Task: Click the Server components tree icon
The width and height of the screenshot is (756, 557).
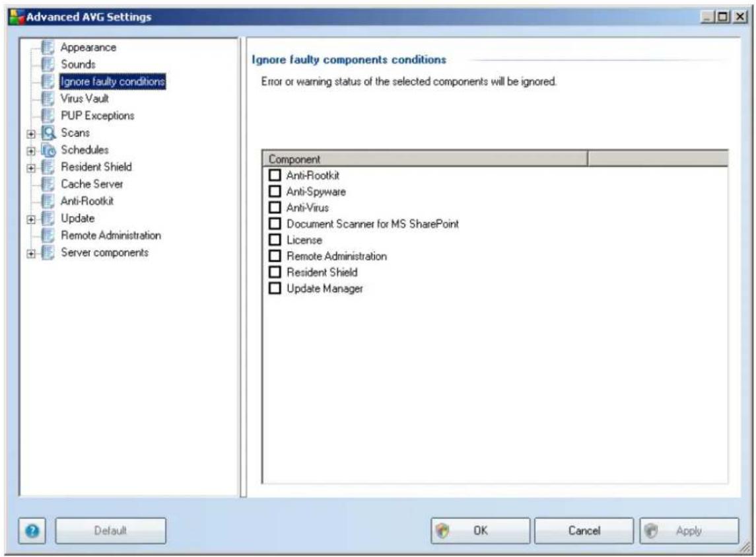Action: tap(48, 252)
